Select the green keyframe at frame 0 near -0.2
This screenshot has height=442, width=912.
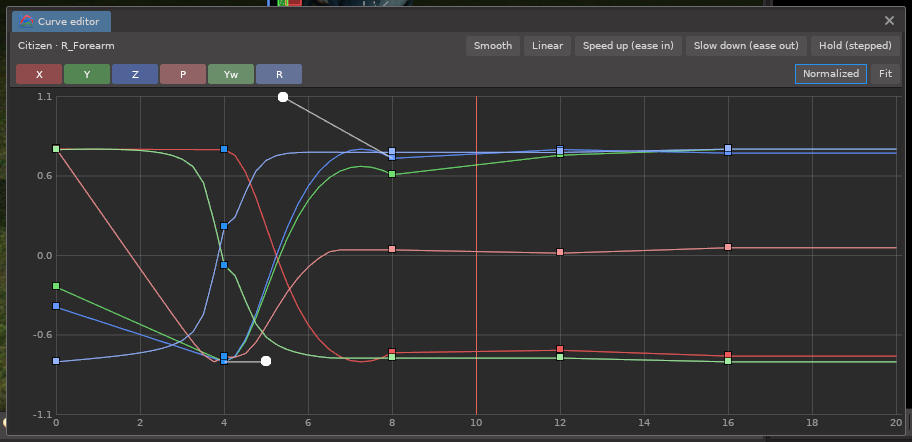(x=56, y=286)
